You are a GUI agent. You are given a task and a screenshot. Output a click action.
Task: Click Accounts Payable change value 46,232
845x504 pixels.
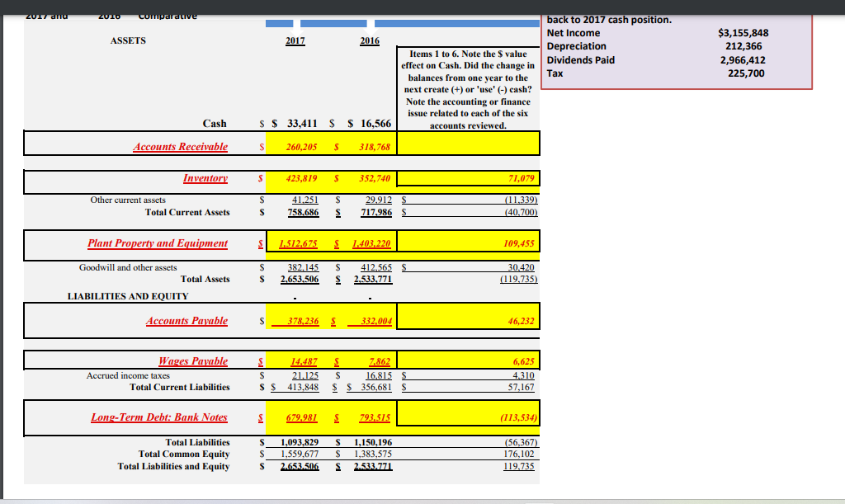coord(522,321)
